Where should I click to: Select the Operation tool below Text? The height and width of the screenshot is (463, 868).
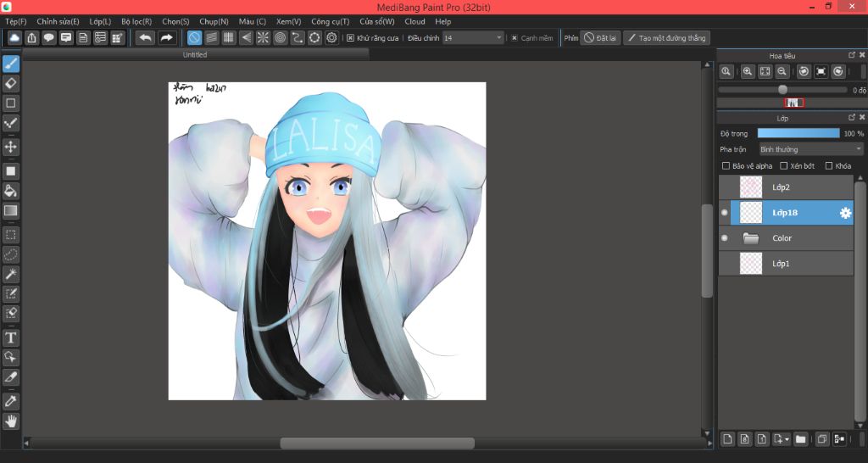(x=10, y=357)
